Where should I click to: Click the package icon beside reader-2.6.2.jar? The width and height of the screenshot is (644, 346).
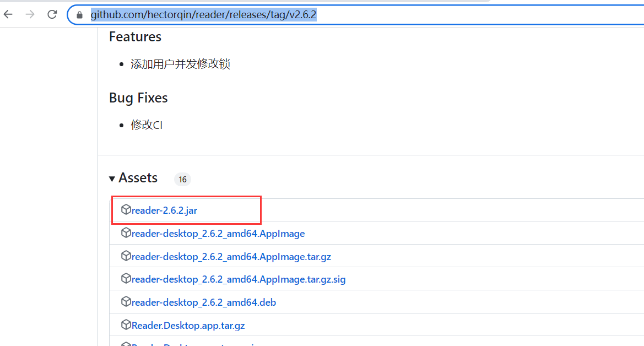(x=126, y=210)
